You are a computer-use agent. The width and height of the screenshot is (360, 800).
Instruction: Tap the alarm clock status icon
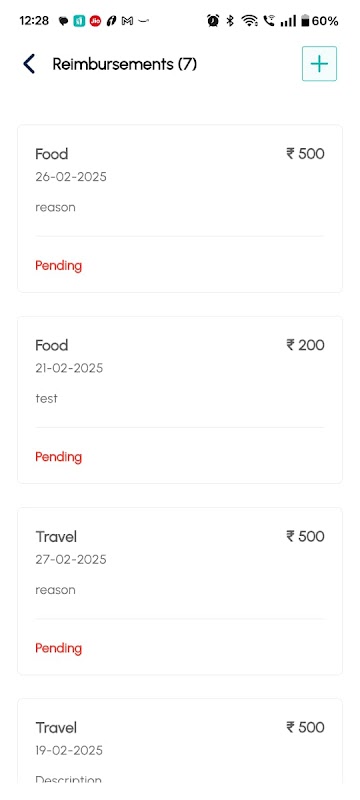(x=213, y=21)
